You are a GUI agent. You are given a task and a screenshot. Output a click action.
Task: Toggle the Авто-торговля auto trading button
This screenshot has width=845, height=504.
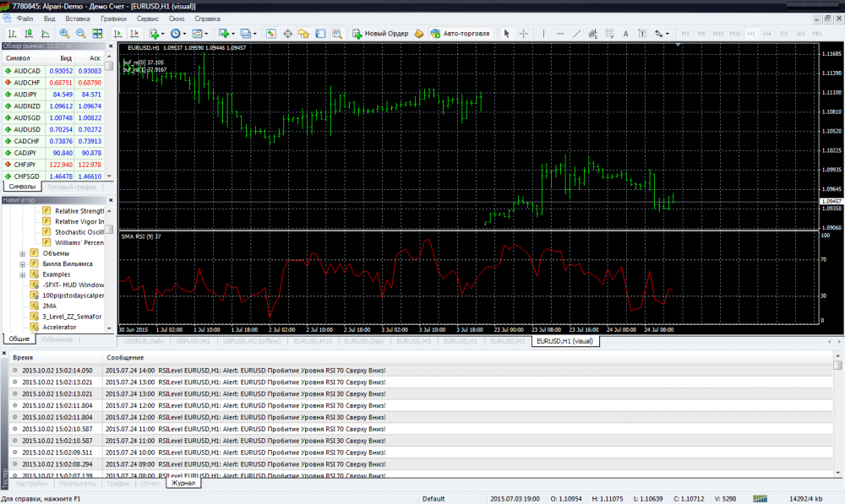(459, 34)
